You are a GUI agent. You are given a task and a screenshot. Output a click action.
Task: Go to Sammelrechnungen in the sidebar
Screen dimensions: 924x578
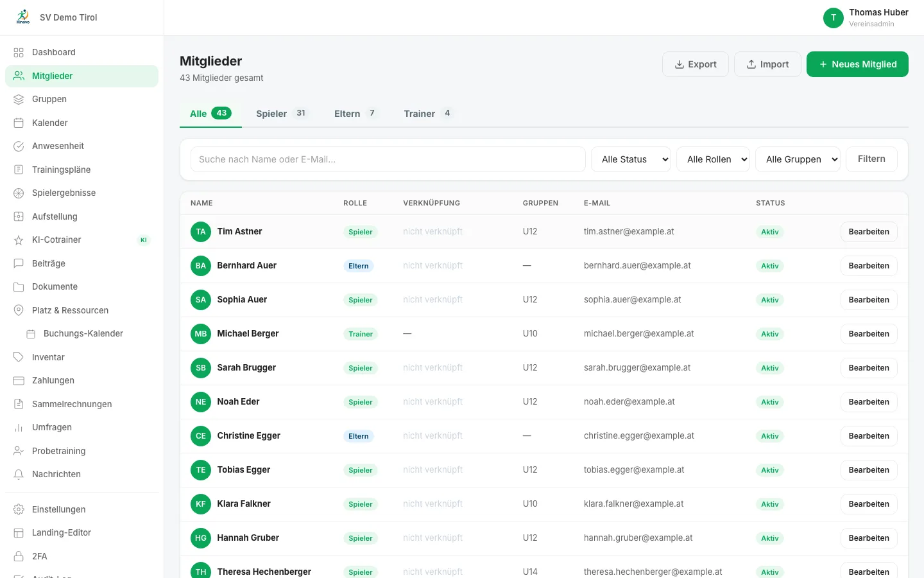81,404
